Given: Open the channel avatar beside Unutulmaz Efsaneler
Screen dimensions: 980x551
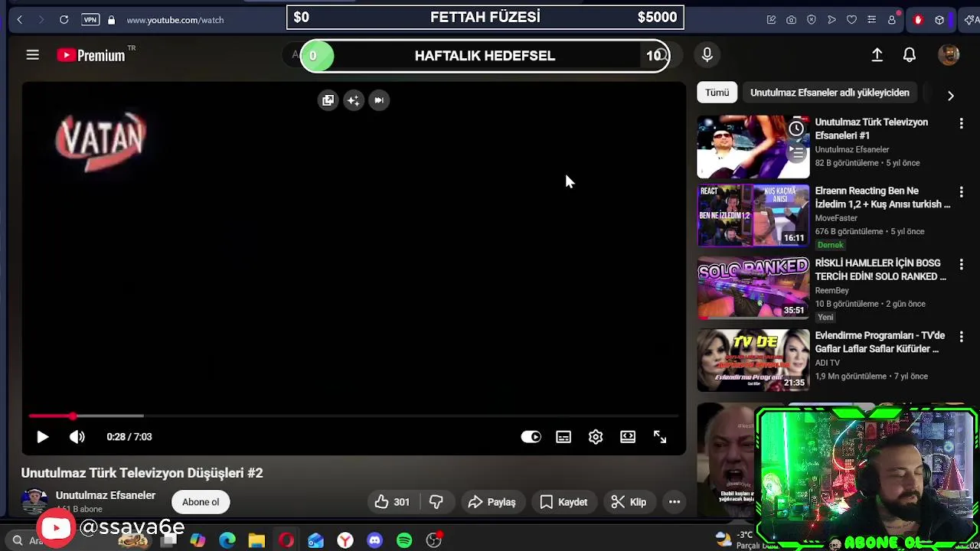Looking at the screenshot, I should [34, 501].
